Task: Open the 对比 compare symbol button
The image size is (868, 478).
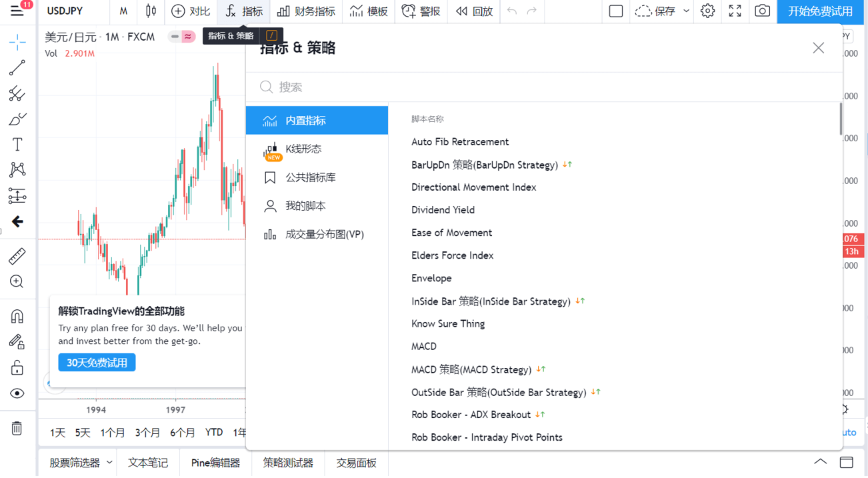Action: [x=191, y=11]
